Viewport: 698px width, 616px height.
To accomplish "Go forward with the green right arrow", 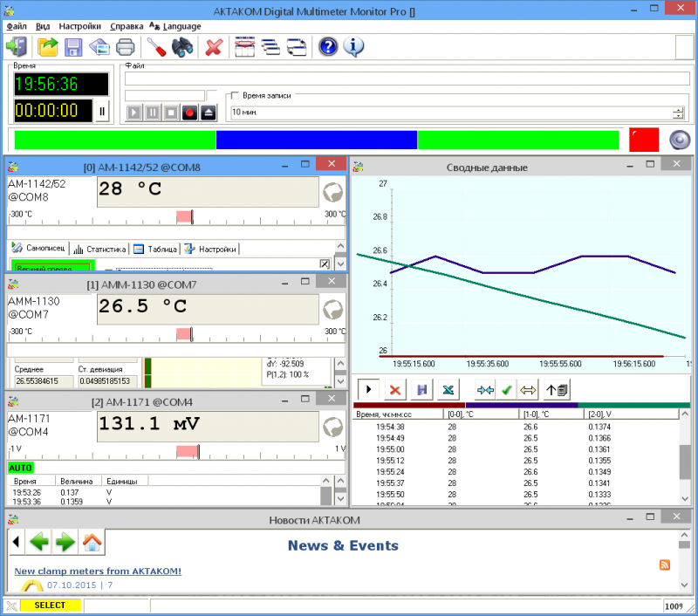I will (x=65, y=542).
